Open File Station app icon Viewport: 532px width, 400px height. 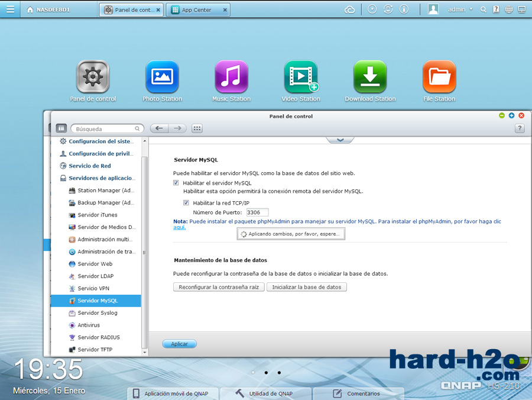click(439, 77)
